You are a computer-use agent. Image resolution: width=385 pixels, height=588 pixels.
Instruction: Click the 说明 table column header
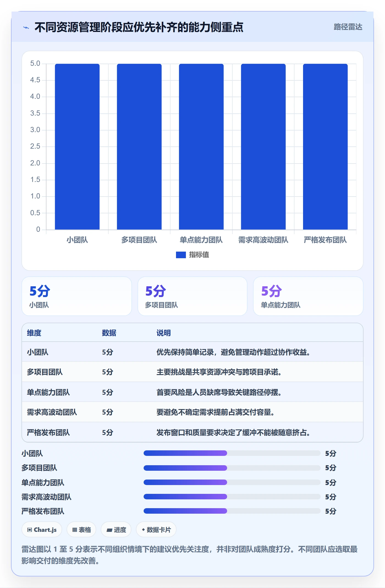tap(164, 333)
